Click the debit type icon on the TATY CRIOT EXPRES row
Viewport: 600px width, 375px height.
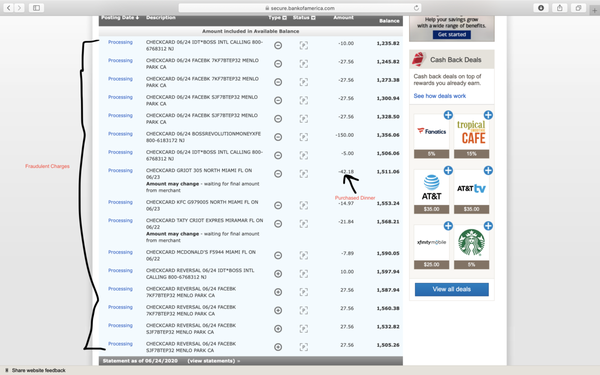coord(278,224)
